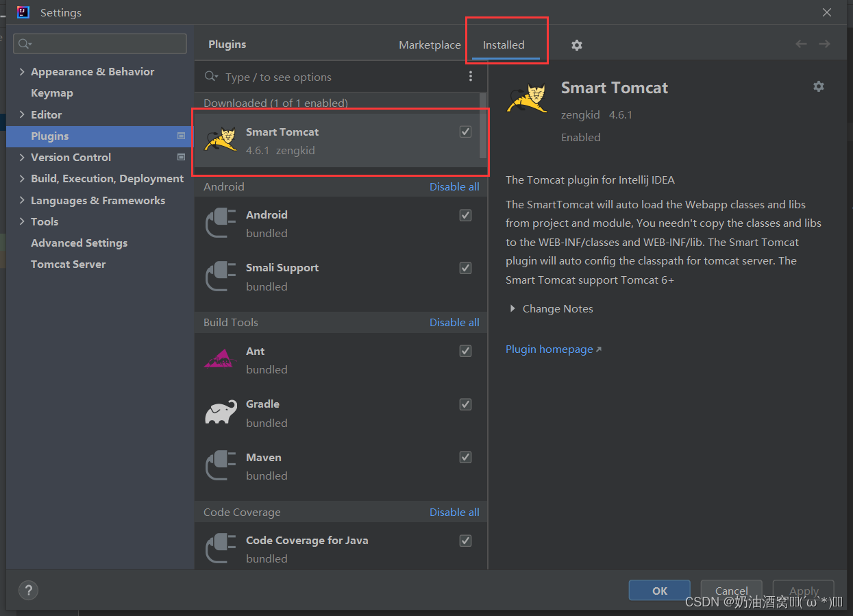The image size is (853, 616).
Task: Expand Build, Execution, Deployment
Action: click(22, 178)
